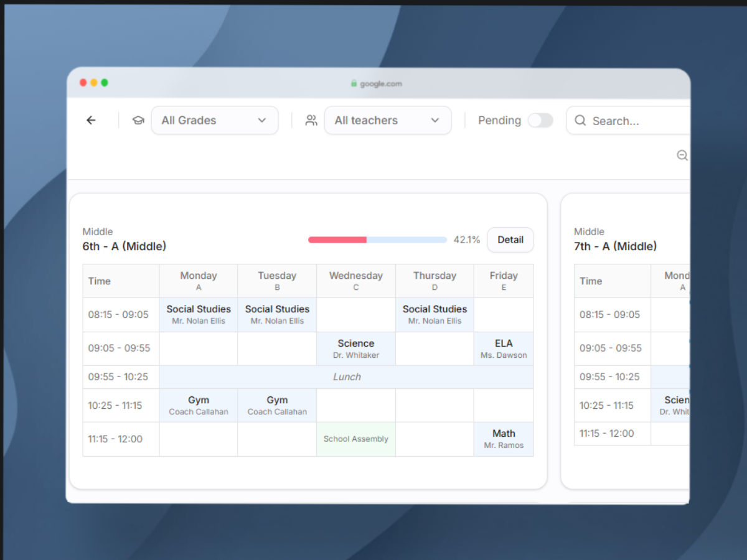
Task: Select Friday Math with Mr. Ramos
Action: click(x=504, y=439)
